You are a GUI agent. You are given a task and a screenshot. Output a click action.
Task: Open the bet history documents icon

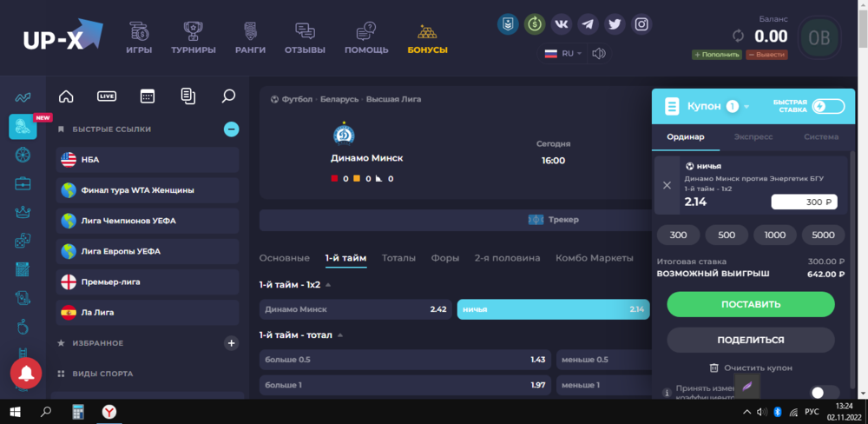coord(188,96)
